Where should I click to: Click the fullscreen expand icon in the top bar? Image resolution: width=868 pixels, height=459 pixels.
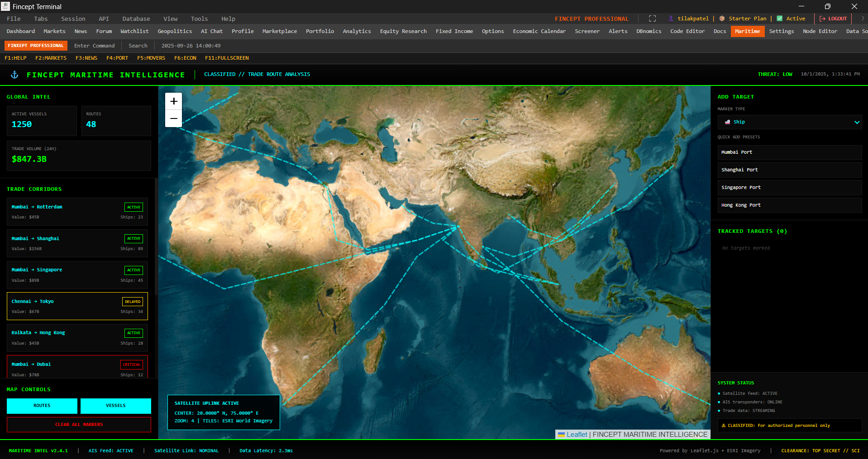coord(652,19)
